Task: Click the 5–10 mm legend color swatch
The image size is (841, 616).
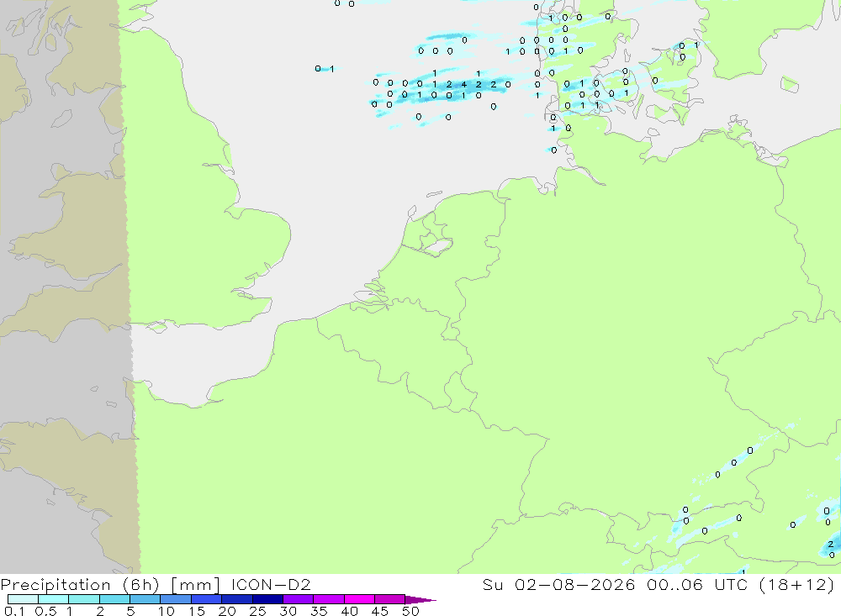Action: [145, 599]
